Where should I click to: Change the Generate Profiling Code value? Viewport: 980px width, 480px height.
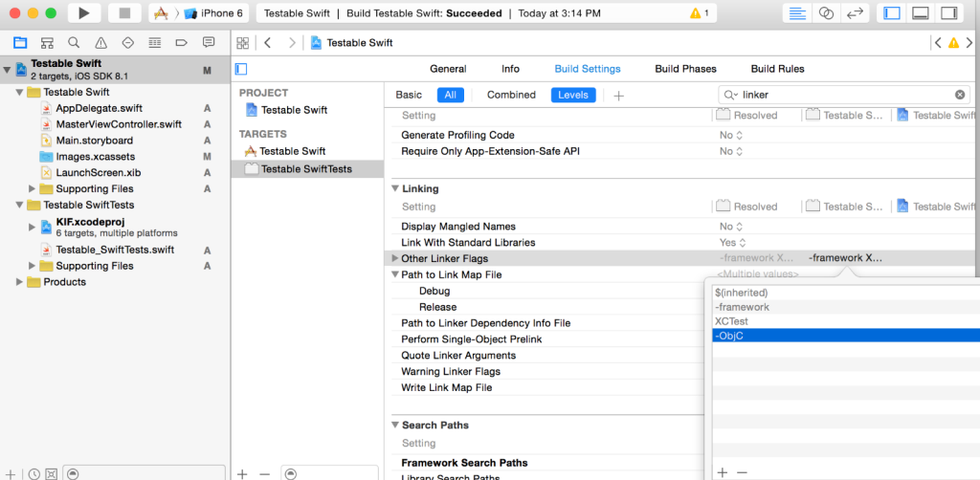pos(730,135)
